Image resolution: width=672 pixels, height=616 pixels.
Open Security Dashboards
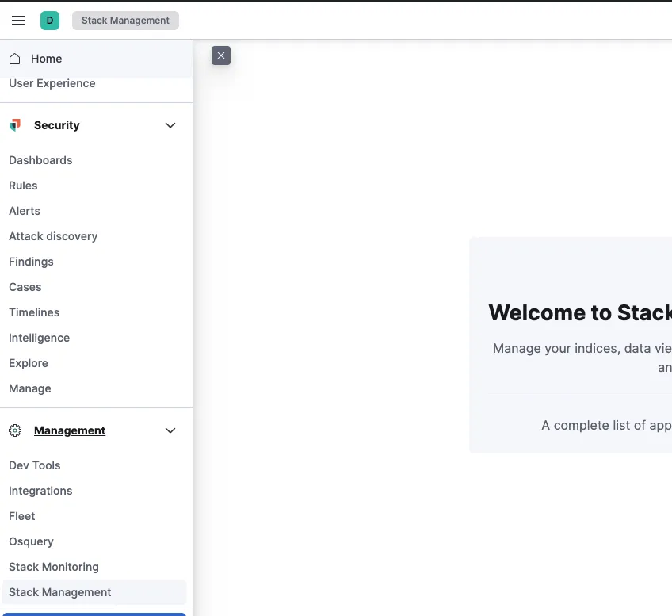coord(40,160)
